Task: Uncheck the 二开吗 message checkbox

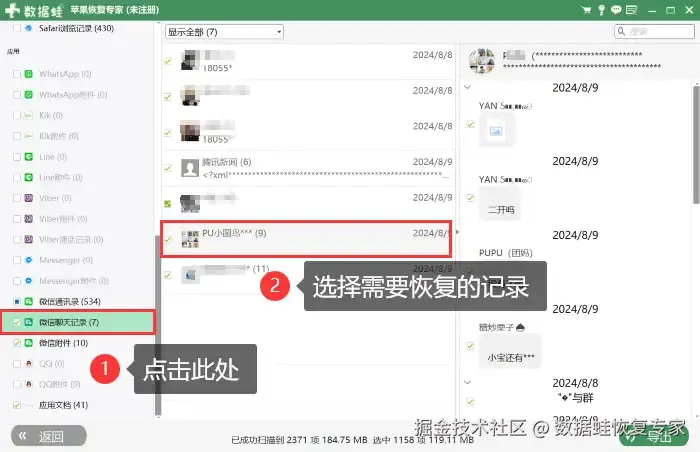Action: [x=470, y=198]
